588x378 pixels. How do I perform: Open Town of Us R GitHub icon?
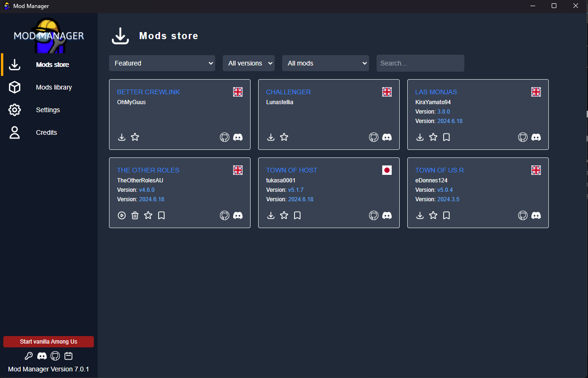click(x=523, y=215)
